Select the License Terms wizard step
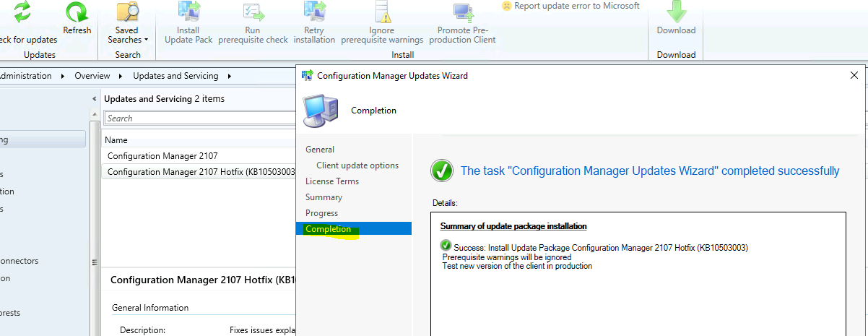 tap(332, 181)
